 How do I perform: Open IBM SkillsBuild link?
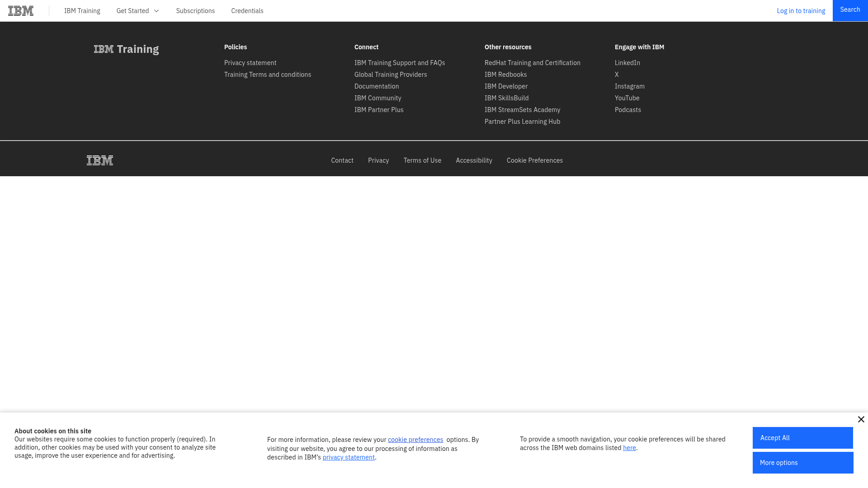tap(506, 98)
